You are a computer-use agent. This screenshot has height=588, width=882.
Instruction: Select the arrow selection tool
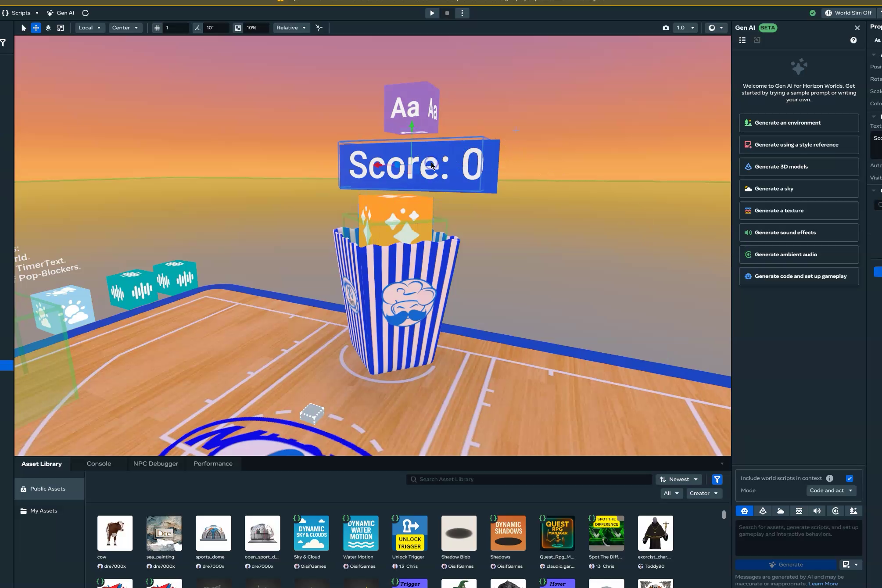(x=24, y=28)
